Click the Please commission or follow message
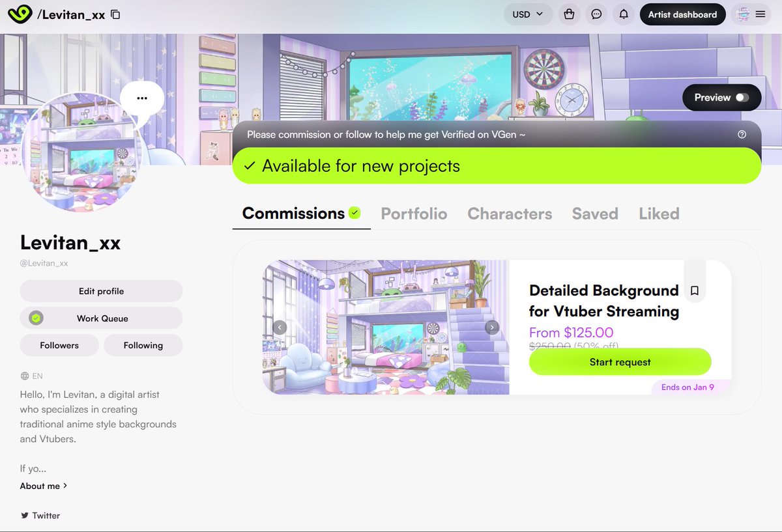782x532 pixels. [x=386, y=135]
